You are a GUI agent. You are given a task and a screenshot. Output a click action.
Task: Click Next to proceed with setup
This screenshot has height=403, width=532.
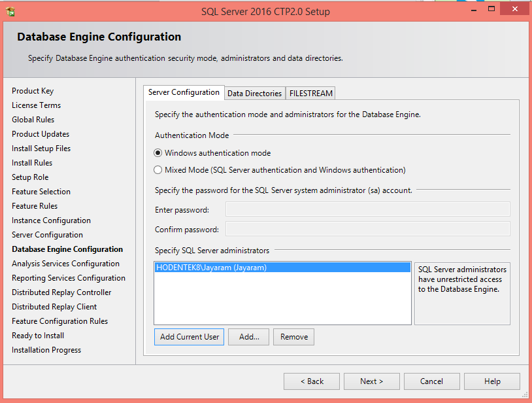(371, 381)
